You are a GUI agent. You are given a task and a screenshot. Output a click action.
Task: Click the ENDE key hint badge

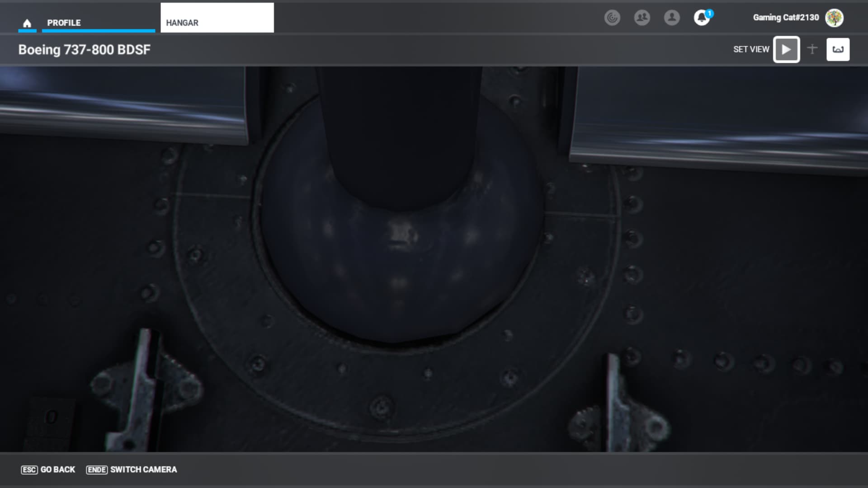point(97,469)
